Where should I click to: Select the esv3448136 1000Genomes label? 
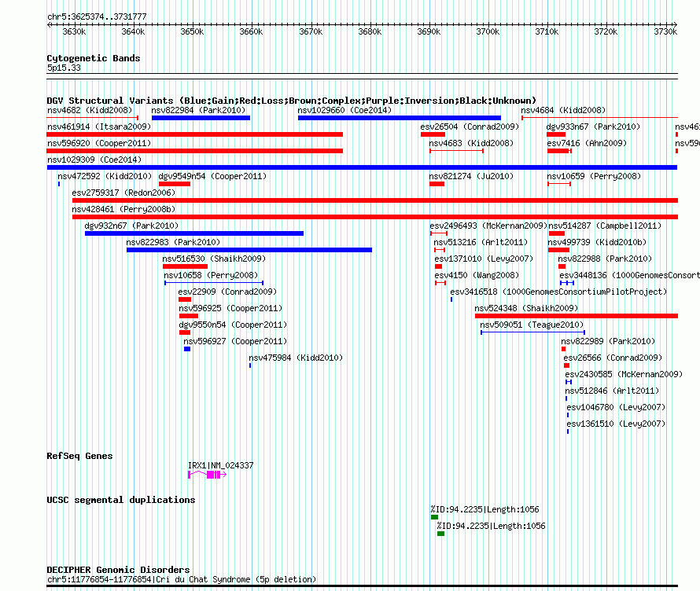click(x=629, y=275)
